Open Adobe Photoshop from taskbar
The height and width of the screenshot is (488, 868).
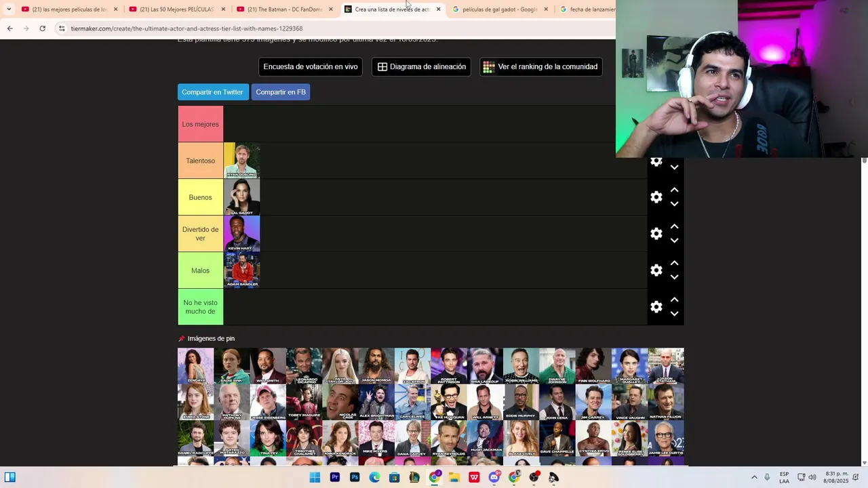[355, 477]
